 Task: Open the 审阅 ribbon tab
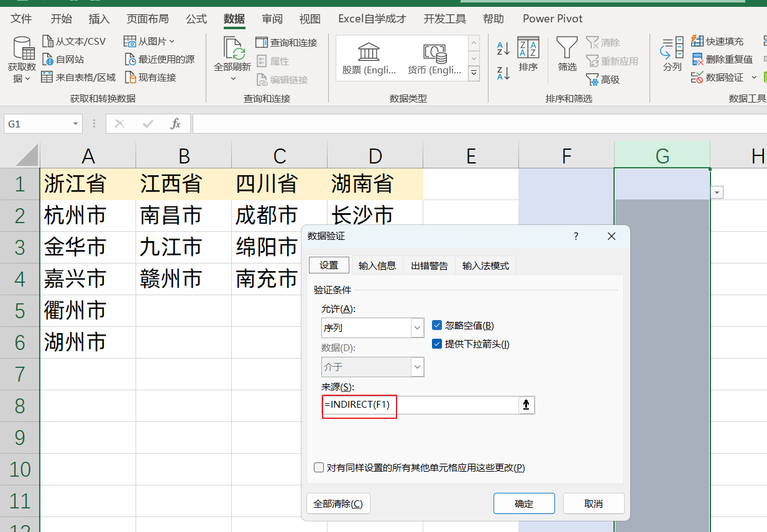(x=272, y=19)
